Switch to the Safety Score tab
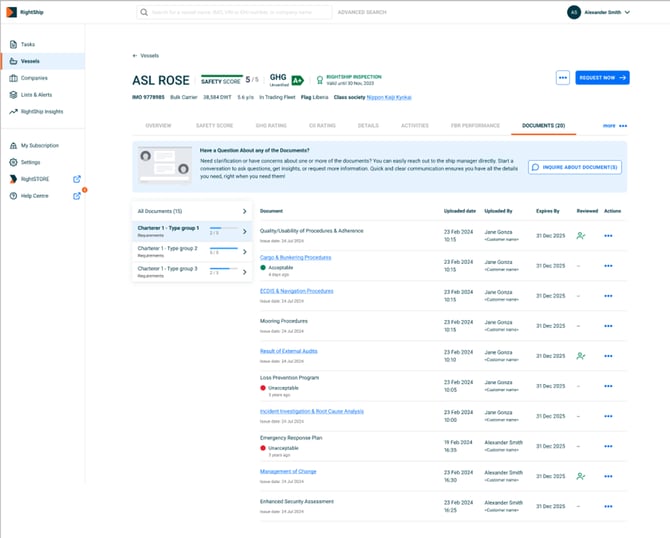The height and width of the screenshot is (538, 670). [214, 126]
